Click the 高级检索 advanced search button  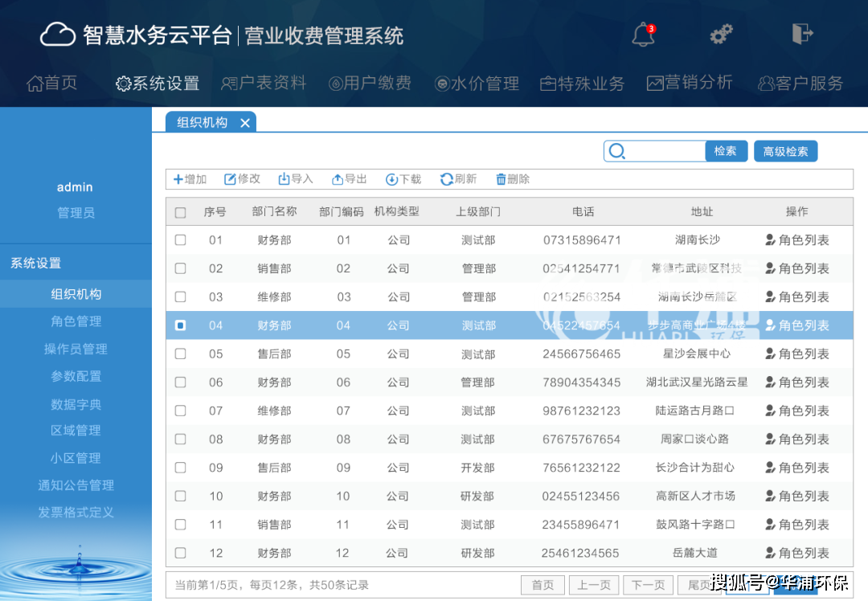(785, 151)
